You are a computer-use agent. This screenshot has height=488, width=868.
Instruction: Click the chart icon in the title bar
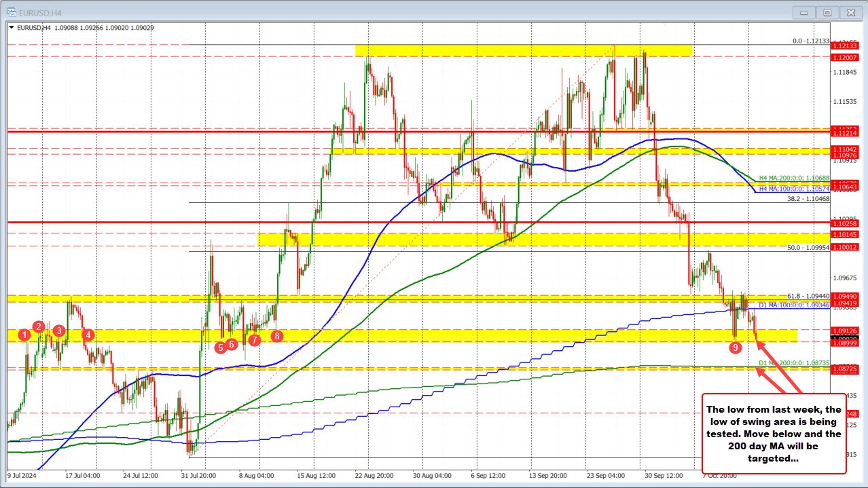click(x=12, y=12)
